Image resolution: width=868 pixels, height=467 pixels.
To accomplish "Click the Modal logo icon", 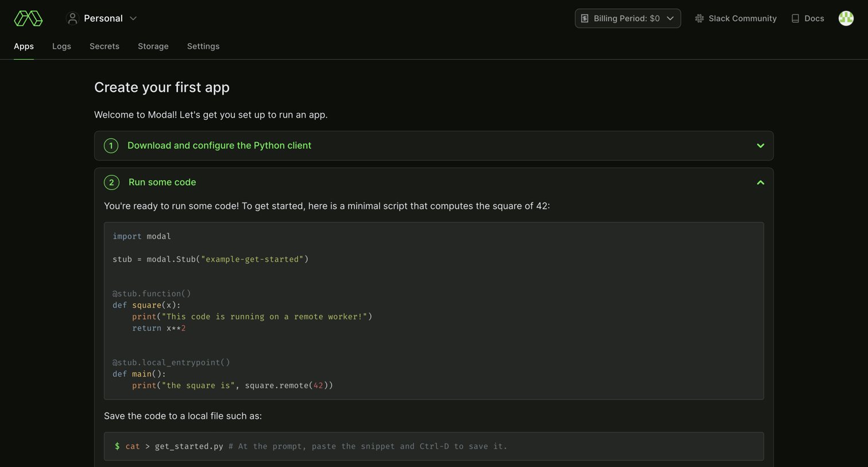I will (28, 18).
